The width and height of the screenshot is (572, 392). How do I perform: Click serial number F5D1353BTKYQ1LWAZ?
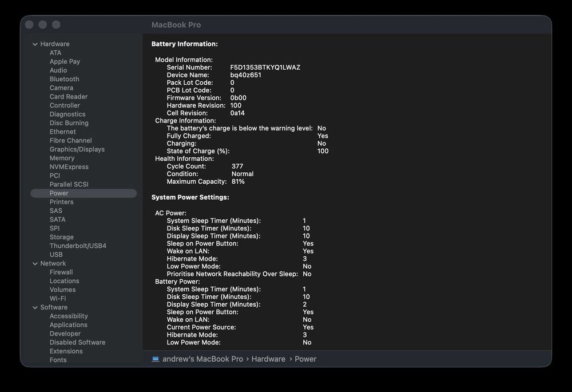265,67
